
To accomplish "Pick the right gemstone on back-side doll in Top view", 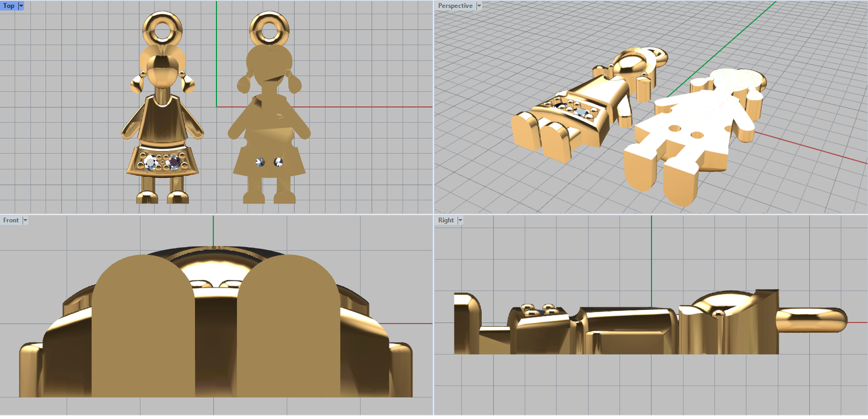I will 278,162.
